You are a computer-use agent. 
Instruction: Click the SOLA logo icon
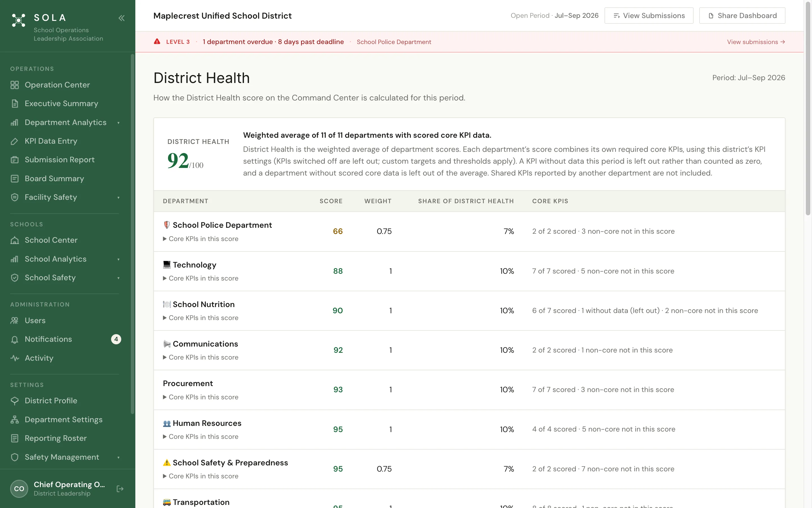[18, 20]
